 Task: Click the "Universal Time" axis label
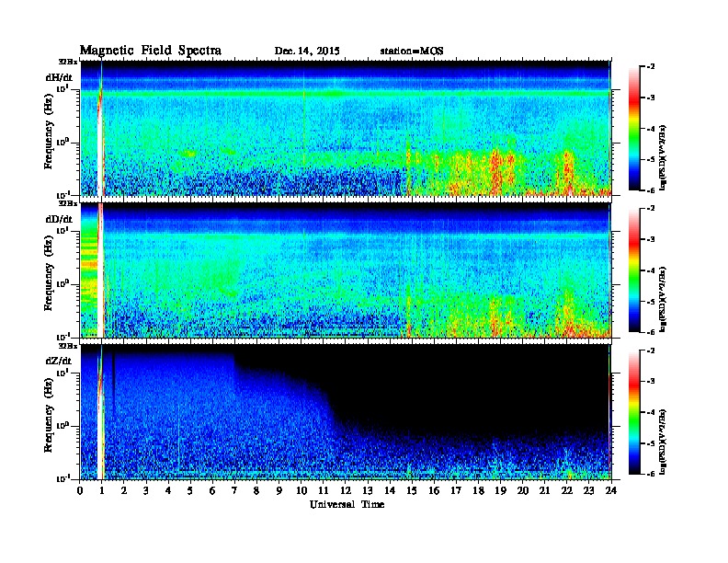point(347,504)
